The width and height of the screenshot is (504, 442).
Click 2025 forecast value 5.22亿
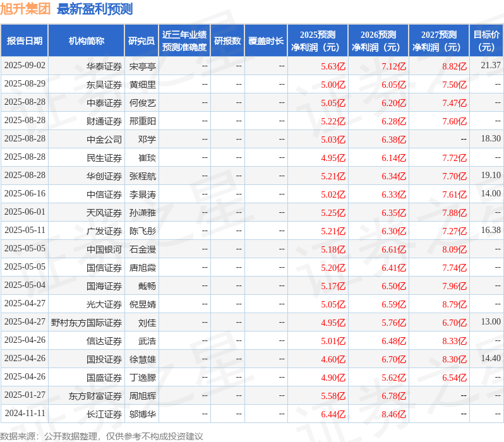(333, 121)
